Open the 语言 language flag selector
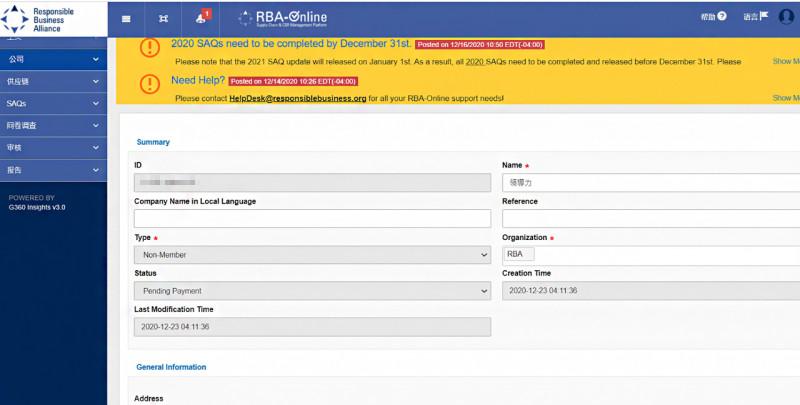The image size is (800, 405). [x=756, y=17]
